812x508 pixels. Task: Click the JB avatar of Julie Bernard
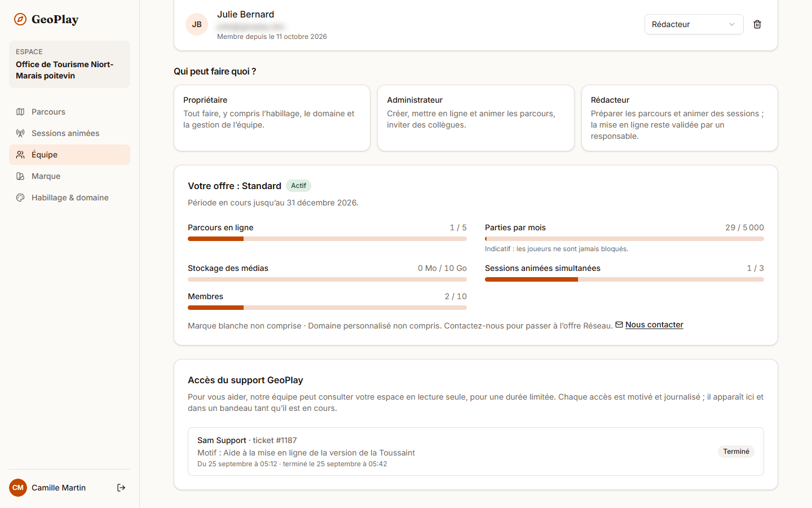click(197, 24)
